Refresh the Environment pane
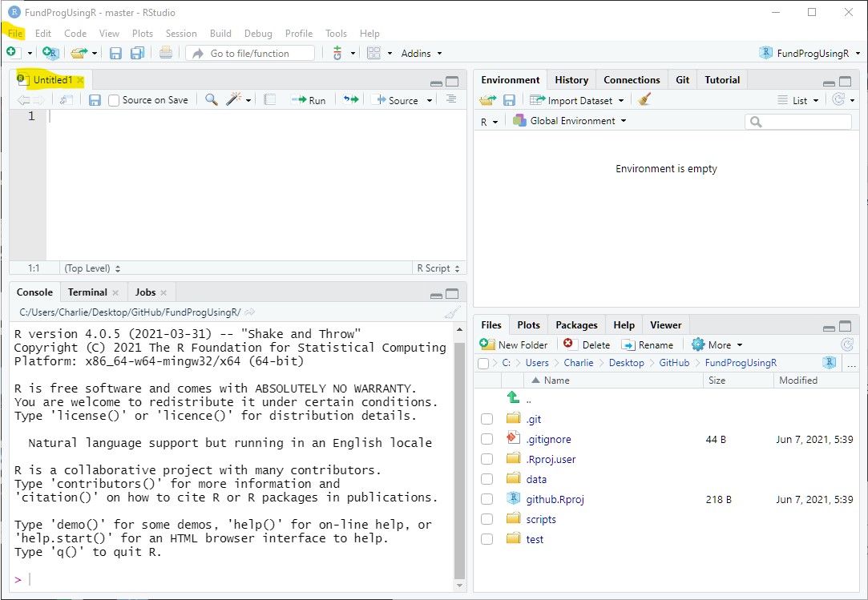Viewport: 868px width, 600px height. click(838, 99)
